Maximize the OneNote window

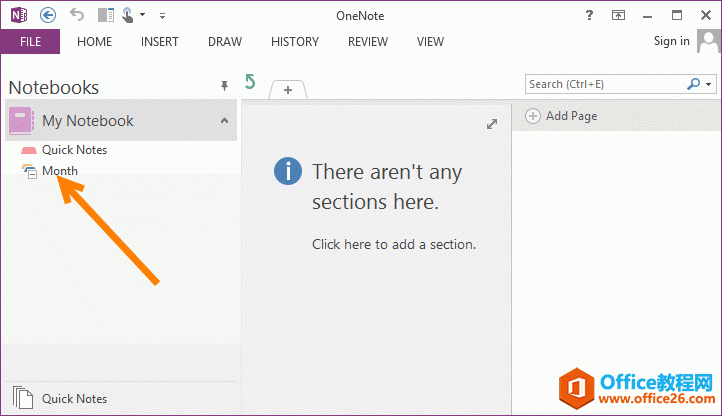677,15
